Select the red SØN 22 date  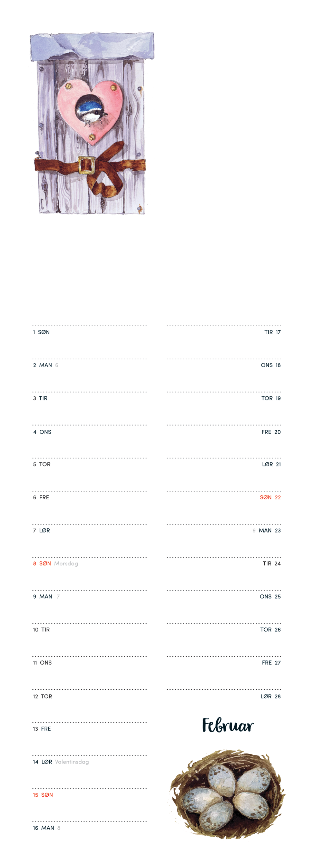270,497
